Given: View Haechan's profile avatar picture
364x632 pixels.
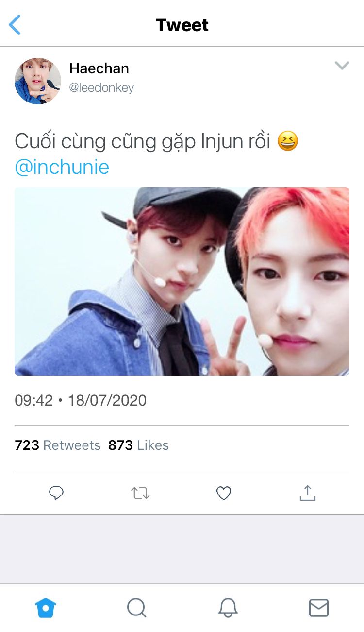Looking at the screenshot, I should pyautogui.click(x=38, y=81).
